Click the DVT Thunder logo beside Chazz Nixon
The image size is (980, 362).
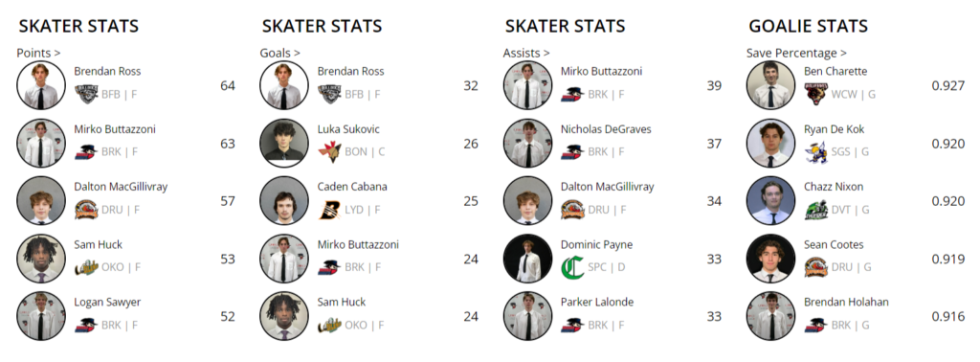[816, 210]
